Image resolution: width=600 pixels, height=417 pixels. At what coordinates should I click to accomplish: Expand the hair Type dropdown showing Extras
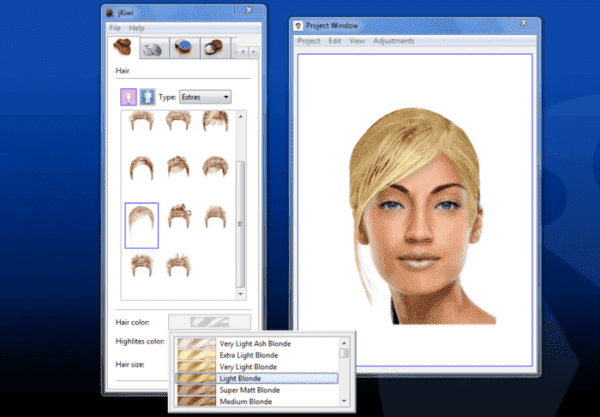(x=204, y=97)
